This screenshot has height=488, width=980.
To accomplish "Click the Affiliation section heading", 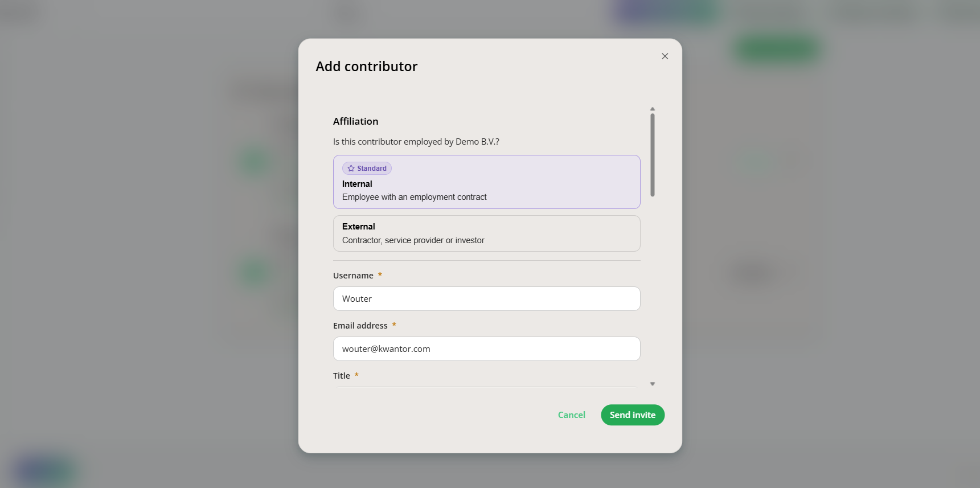I will 355,121.
